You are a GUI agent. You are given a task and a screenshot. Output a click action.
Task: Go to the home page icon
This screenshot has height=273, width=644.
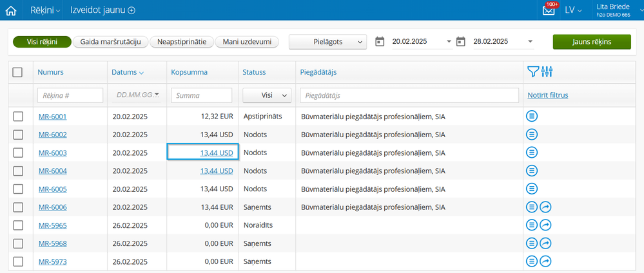[x=10, y=10]
